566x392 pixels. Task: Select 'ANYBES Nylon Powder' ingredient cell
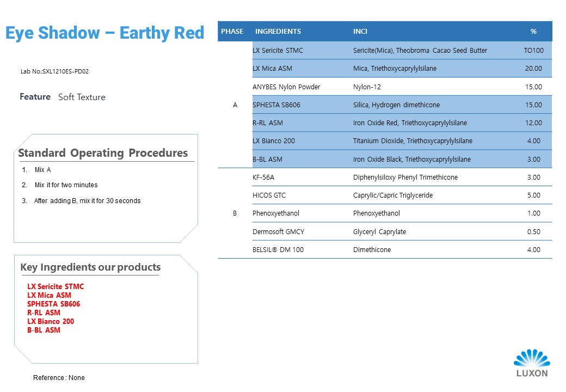(x=286, y=87)
